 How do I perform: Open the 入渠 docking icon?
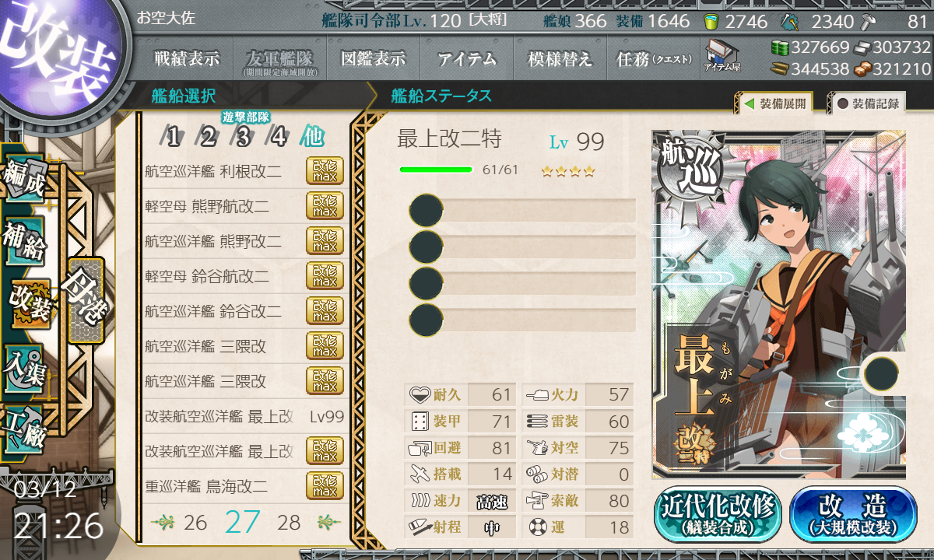click(24, 364)
